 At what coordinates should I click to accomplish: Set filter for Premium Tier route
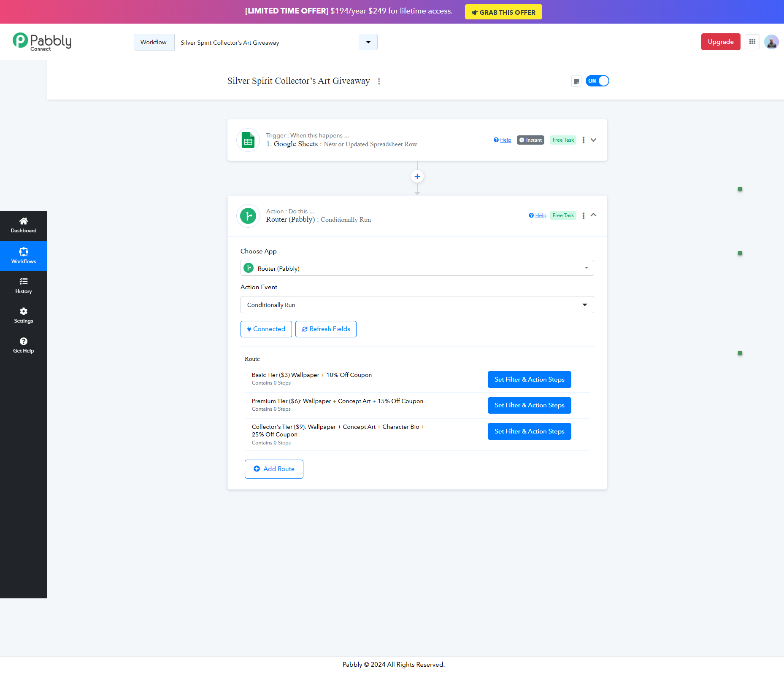(530, 406)
